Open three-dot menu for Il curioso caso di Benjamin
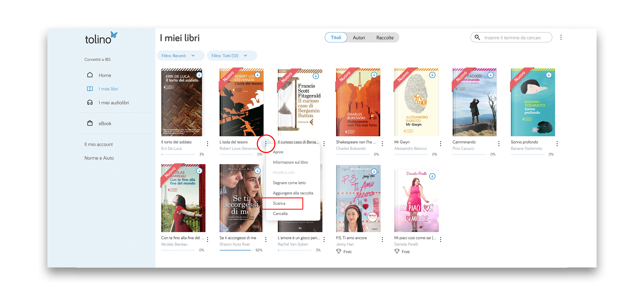 click(324, 143)
